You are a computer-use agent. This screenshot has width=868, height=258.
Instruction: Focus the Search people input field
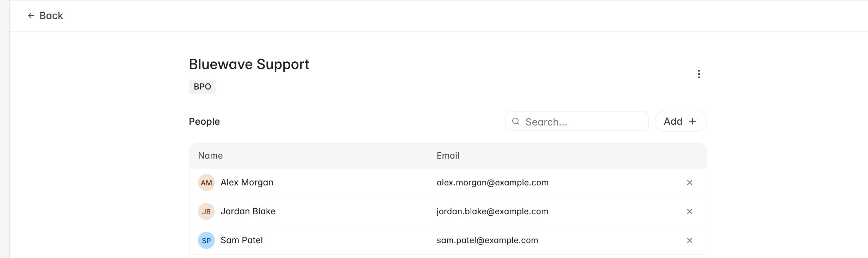(577, 122)
